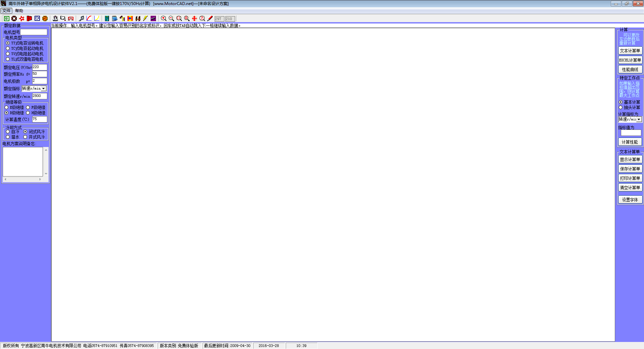Screen dimensions: 644x349
Task: Click the yellow lightning bolt icon
Action: (146, 18)
